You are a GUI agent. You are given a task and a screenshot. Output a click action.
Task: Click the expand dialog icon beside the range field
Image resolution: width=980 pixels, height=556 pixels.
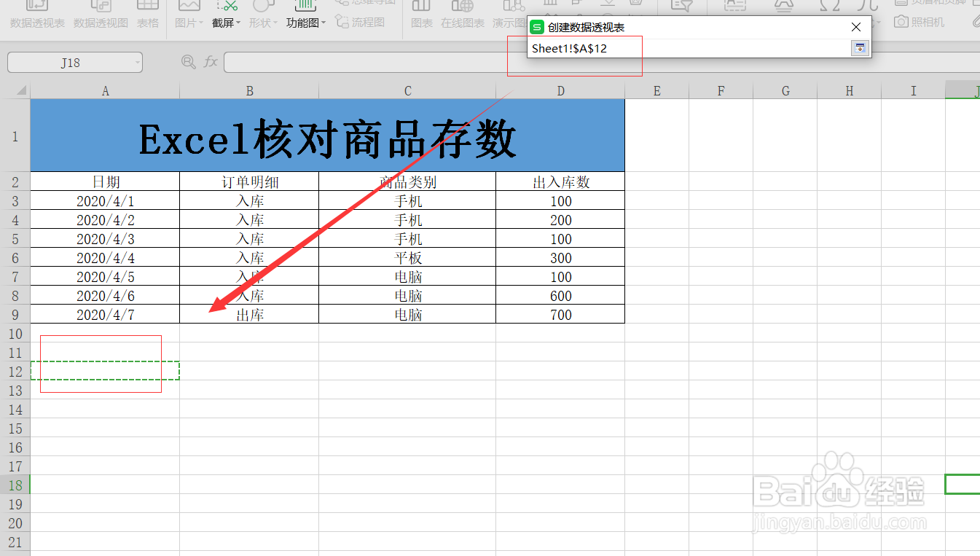click(x=860, y=48)
